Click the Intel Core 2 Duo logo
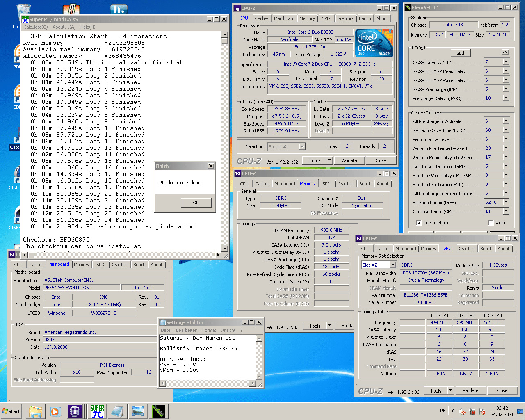The width and height of the screenshot is (525, 420). pos(374,43)
